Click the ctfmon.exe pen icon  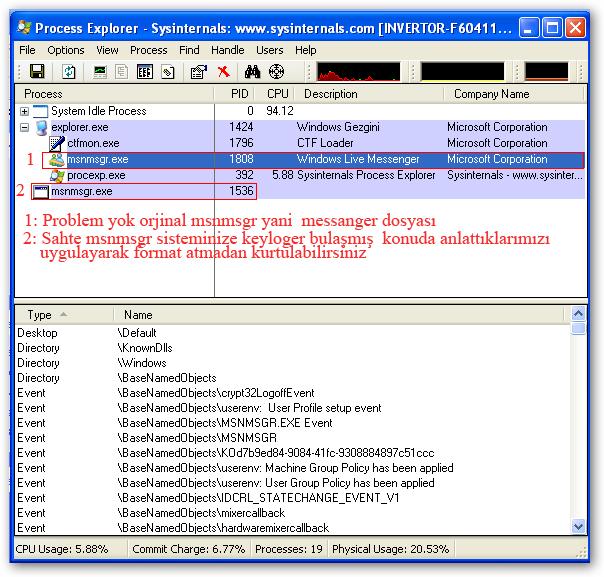57,143
